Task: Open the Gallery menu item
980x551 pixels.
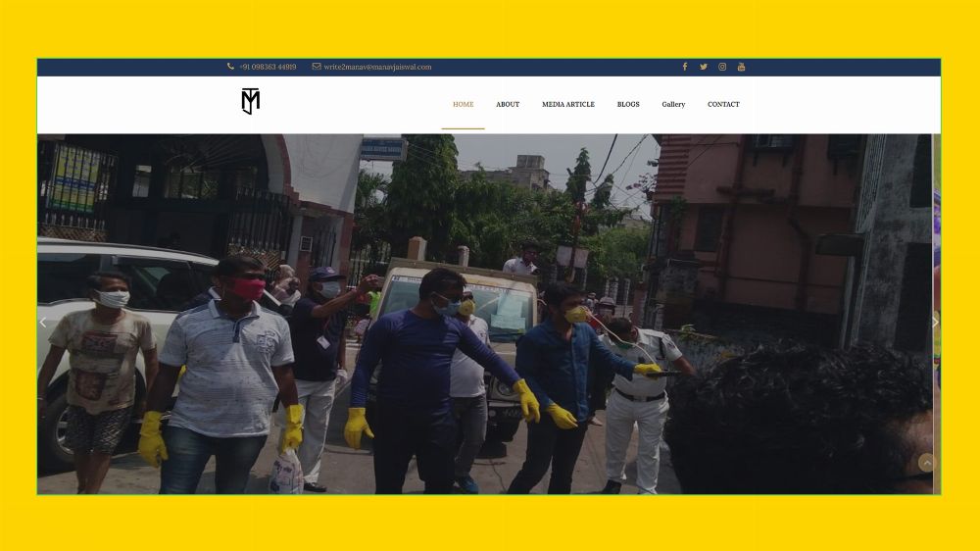Action: [673, 104]
